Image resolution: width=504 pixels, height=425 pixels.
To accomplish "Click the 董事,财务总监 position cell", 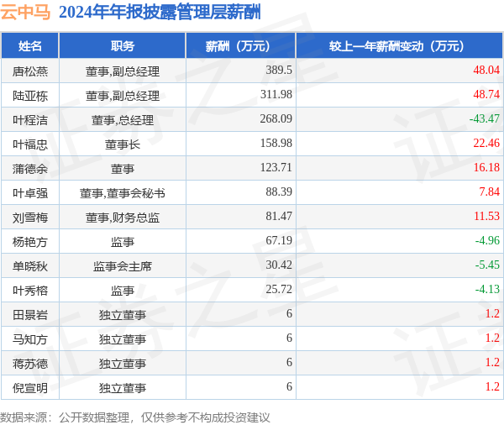I will coord(123,218).
